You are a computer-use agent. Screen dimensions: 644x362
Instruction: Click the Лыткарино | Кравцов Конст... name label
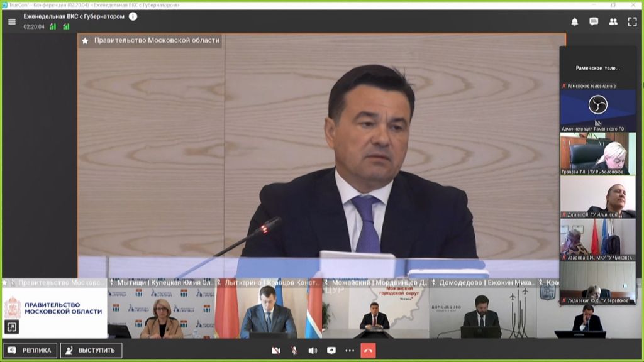pos(272,283)
